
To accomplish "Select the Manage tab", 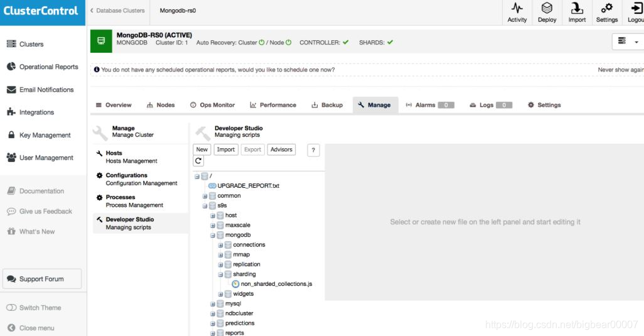I will click(x=375, y=105).
